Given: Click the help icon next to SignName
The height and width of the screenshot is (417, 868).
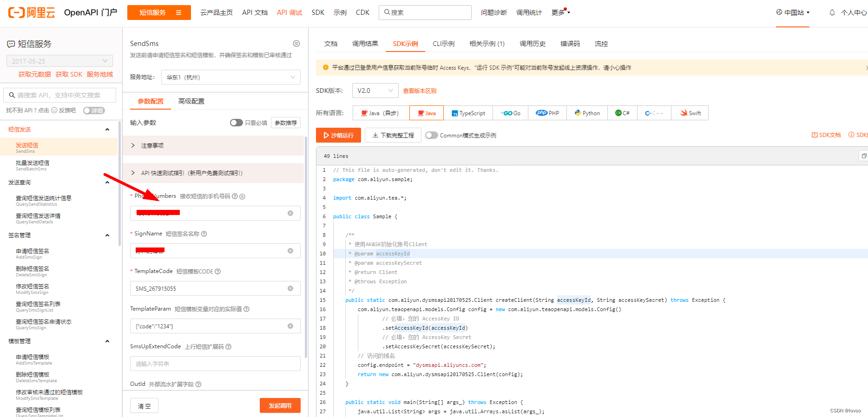Looking at the screenshot, I should (x=204, y=234).
